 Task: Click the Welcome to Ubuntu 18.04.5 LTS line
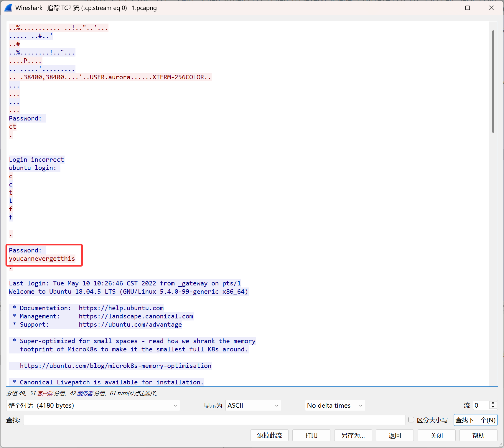[x=129, y=292]
